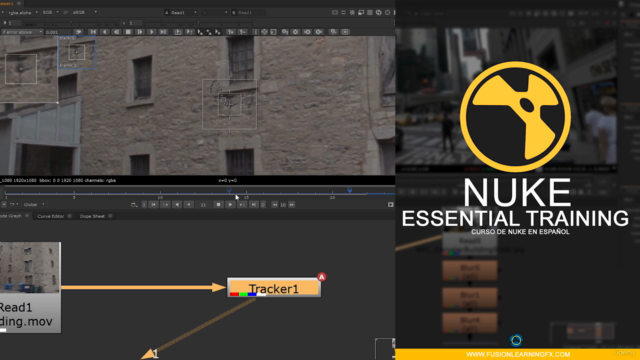Click the track forward arrow in the tracker toolbar
This screenshot has width=640, height=360.
(x=151, y=32)
